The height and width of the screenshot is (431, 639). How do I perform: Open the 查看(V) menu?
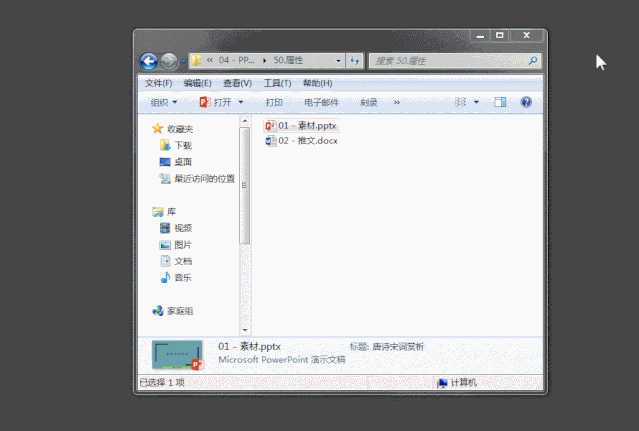pos(237,83)
